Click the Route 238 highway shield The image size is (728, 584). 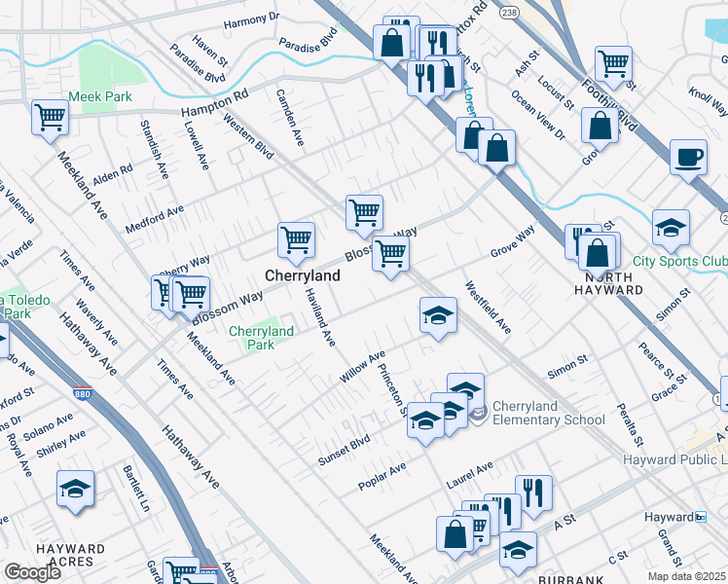509,13
